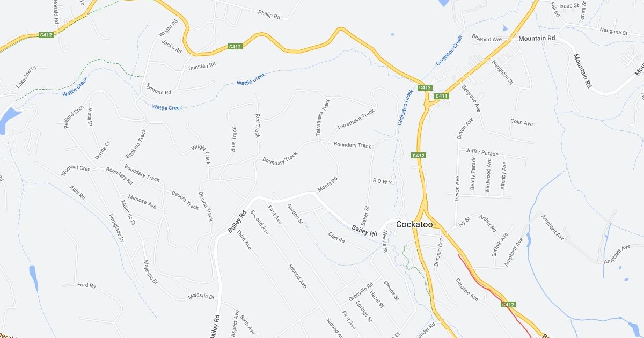Image resolution: width=644 pixels, height=338 pixels.
Task: Click the Grenville Rd label
Action: tap(361, 292)
